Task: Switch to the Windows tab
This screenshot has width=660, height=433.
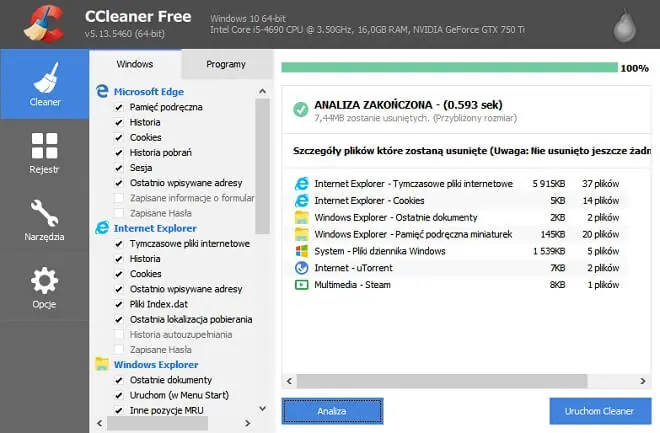Action: [135, 64]
